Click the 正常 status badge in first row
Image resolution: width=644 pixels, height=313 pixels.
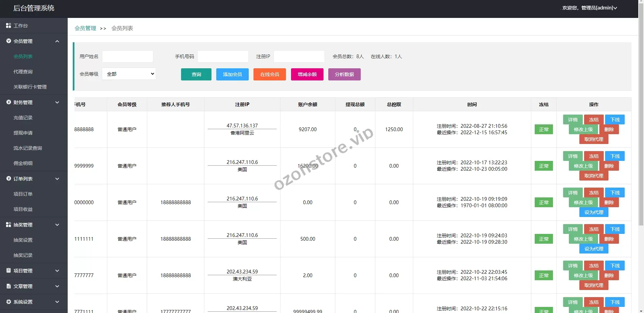543,129
